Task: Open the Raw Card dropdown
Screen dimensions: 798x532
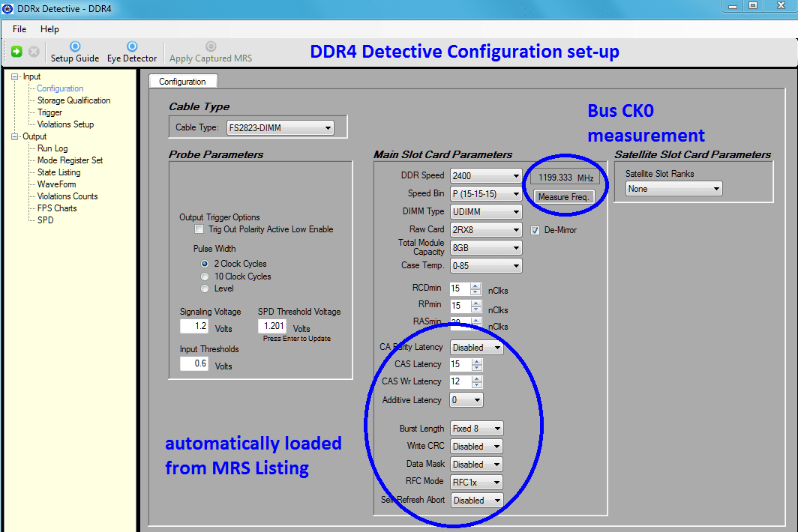Action: [x=486, y=230]
